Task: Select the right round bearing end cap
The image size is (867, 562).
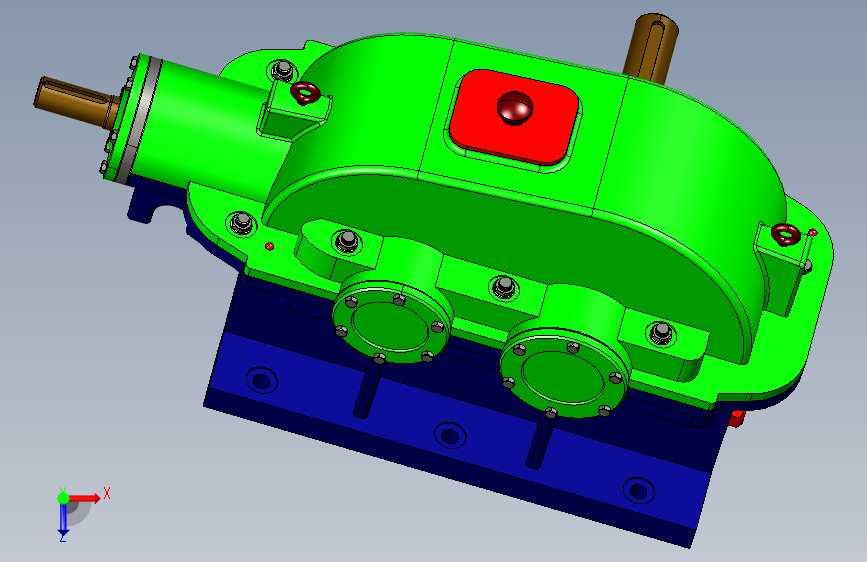Action: point(564,371)
